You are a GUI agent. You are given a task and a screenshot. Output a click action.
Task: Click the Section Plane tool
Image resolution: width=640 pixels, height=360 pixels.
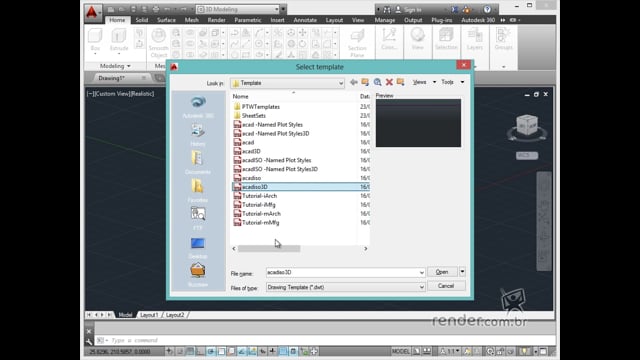357,43
